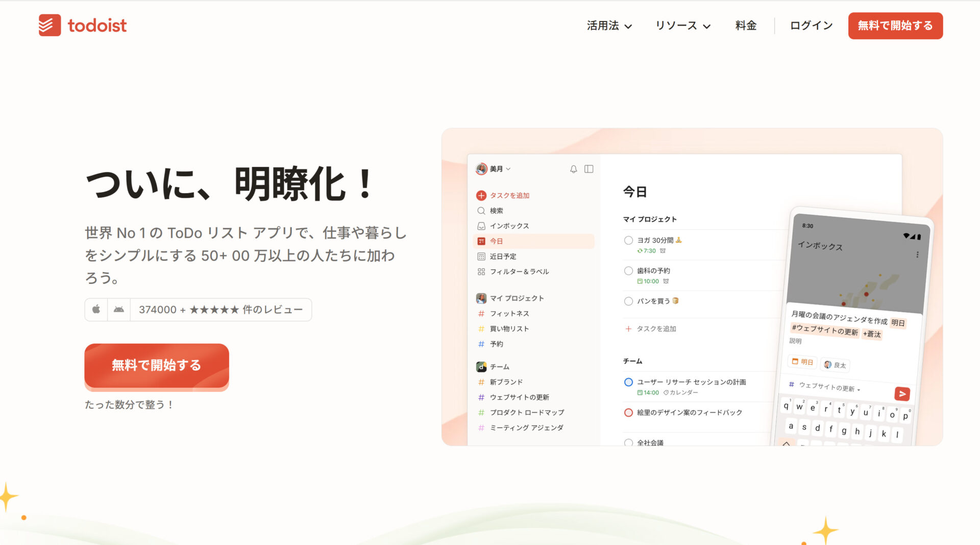Open 近日予定 with its calendar icon

[x=480, y=256]
